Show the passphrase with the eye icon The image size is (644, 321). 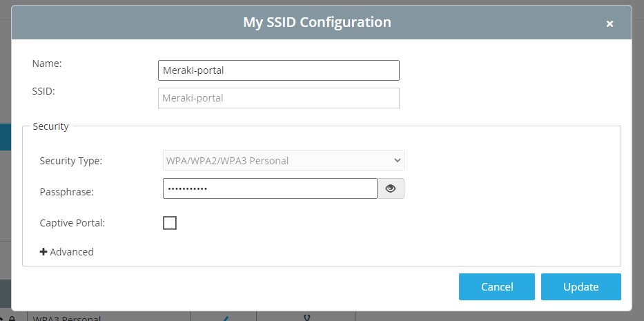[391, 188]
